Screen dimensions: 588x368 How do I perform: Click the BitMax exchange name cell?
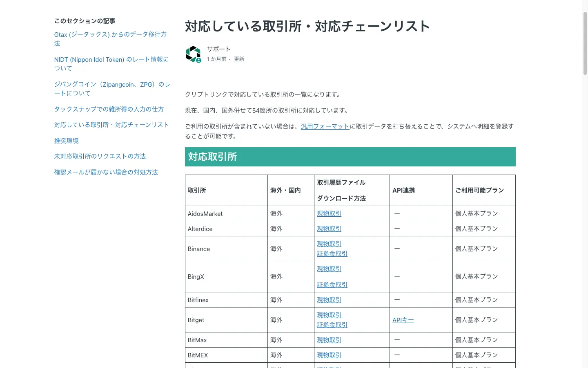point(226,340)
